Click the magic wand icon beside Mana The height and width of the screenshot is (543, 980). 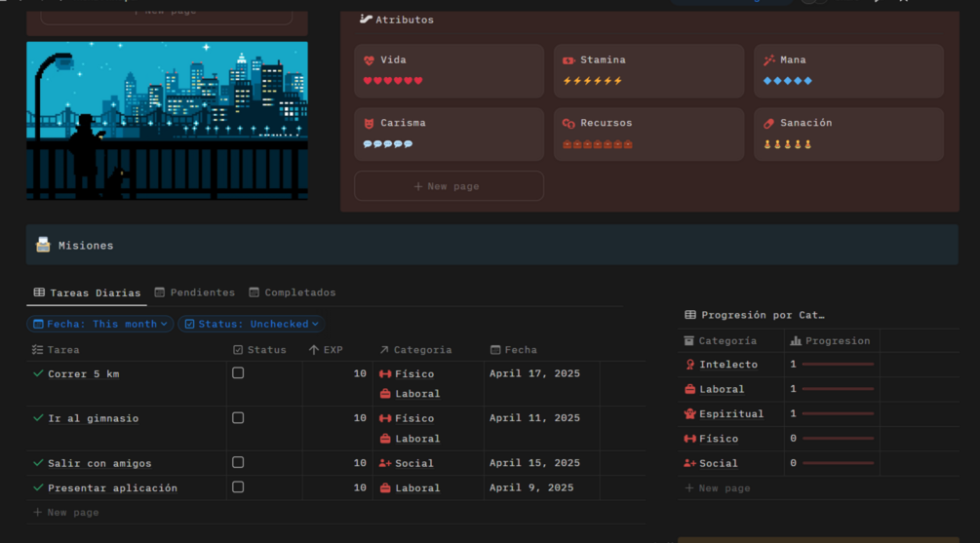[x=768, y=60]
